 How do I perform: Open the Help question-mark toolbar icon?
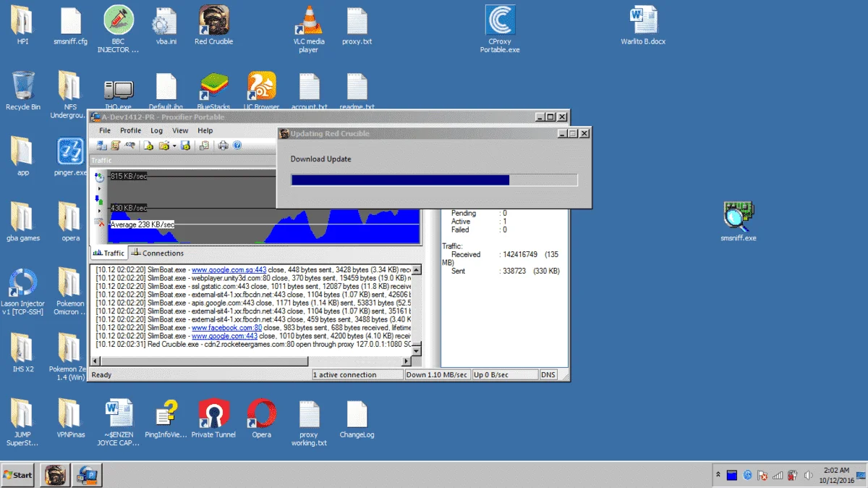pos(237,146)
